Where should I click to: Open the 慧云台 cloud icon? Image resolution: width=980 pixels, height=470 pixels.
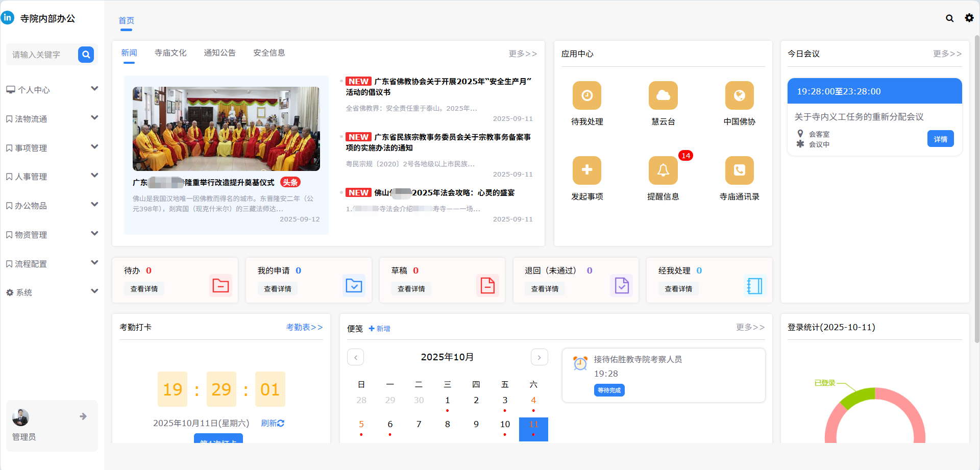click(663, 95)
